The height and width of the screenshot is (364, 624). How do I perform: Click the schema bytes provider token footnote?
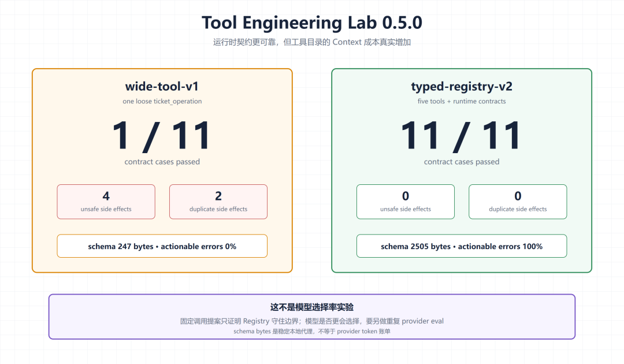pos(311,332)
